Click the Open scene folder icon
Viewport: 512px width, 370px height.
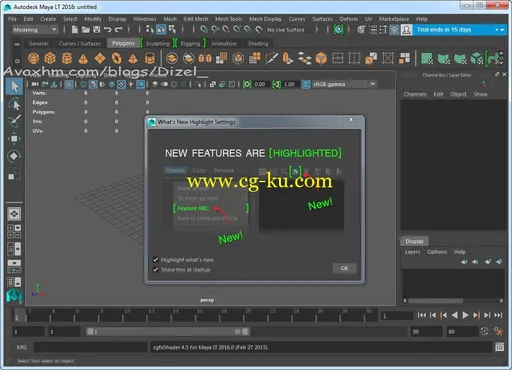(x=86, y=30)
